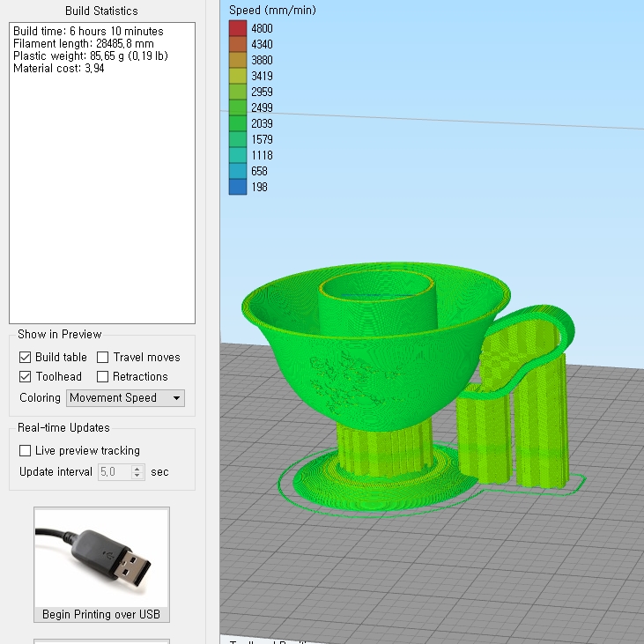Click the Speed (mm/min) legend title
644x644 pixels.
click(272, 11)
